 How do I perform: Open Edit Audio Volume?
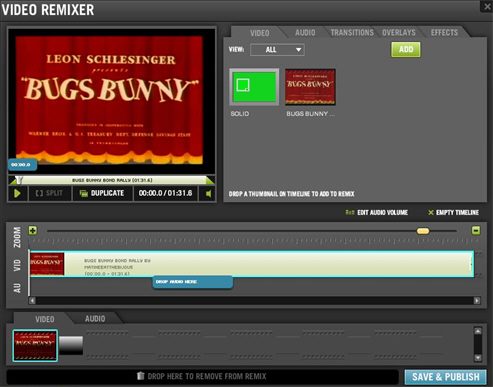[x=377, y=212]
